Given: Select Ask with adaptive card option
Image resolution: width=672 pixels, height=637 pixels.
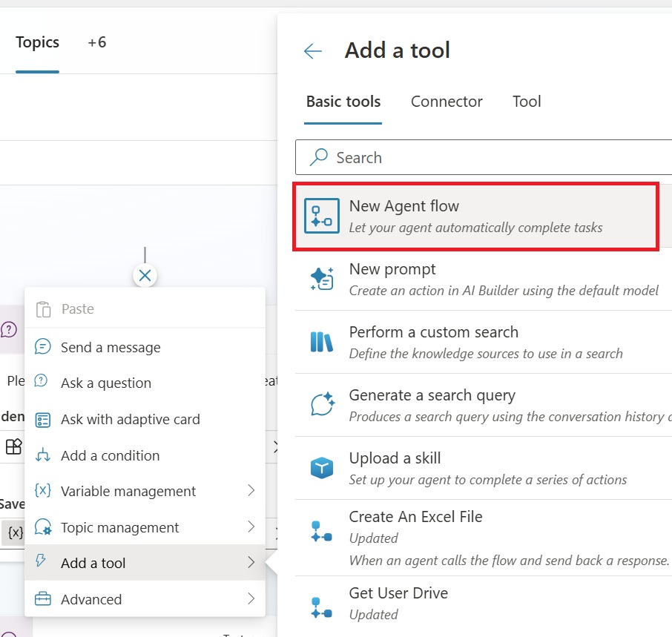Looking at the screenshot, I should [131, 419].
